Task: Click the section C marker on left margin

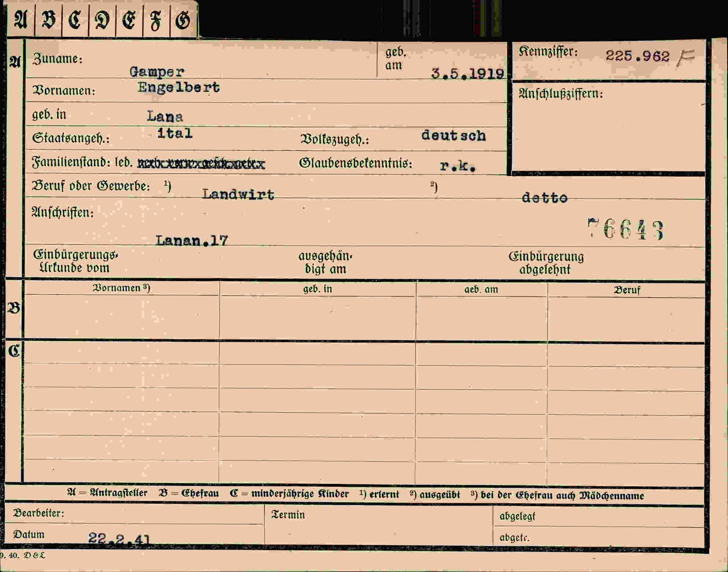Action: 14,351
